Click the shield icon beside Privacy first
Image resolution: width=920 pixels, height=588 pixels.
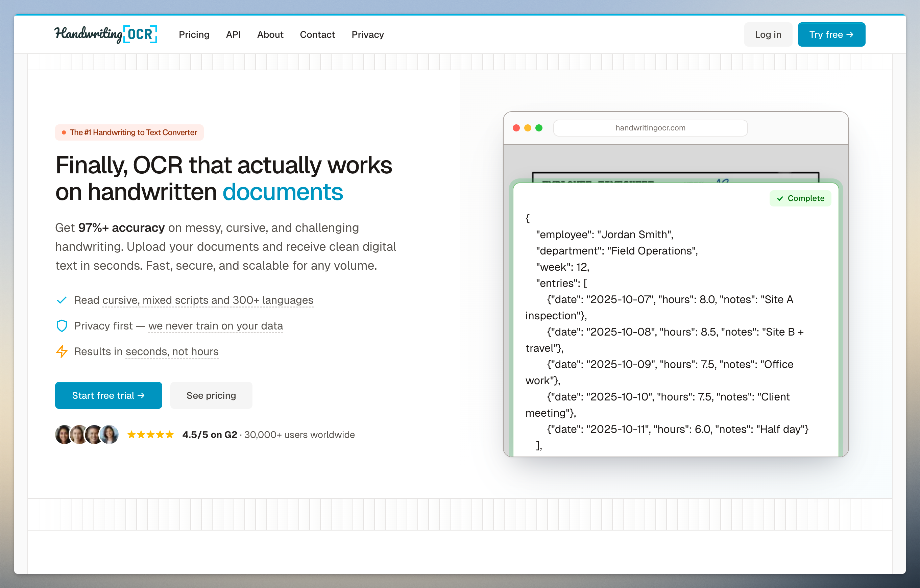pyautogui.click(x=62, y=325)
